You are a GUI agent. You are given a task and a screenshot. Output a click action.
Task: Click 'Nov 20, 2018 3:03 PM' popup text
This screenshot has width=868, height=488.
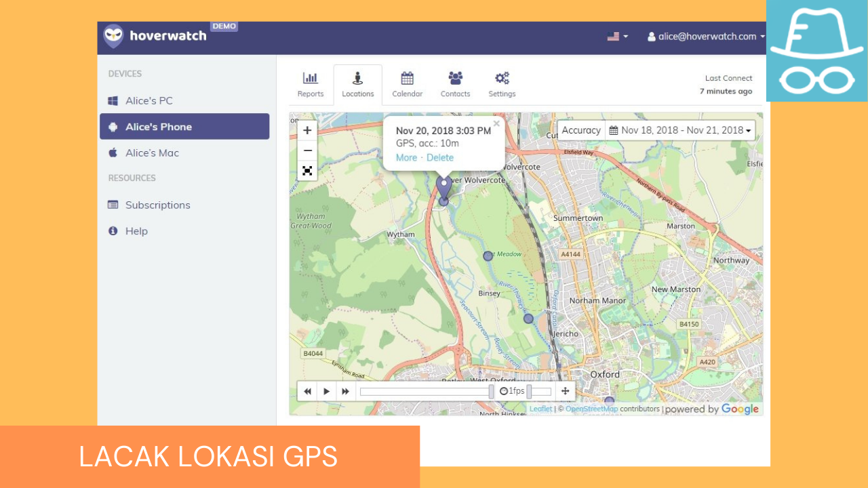[x=443, y=130]
